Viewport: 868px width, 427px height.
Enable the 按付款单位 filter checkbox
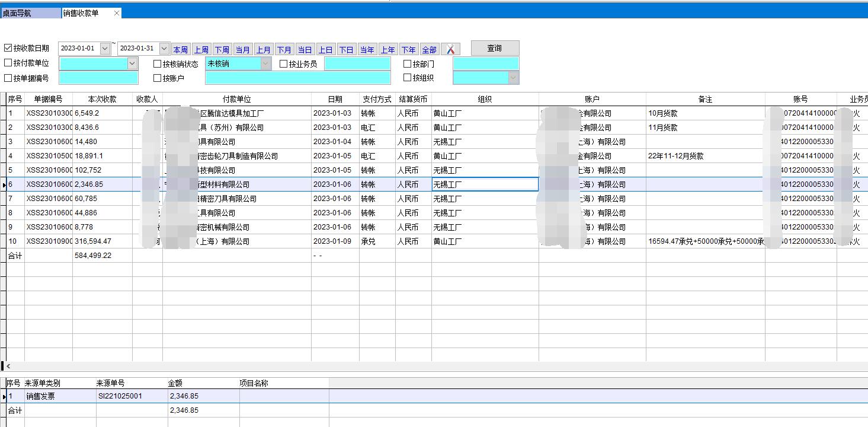click(x=8, y=63)
